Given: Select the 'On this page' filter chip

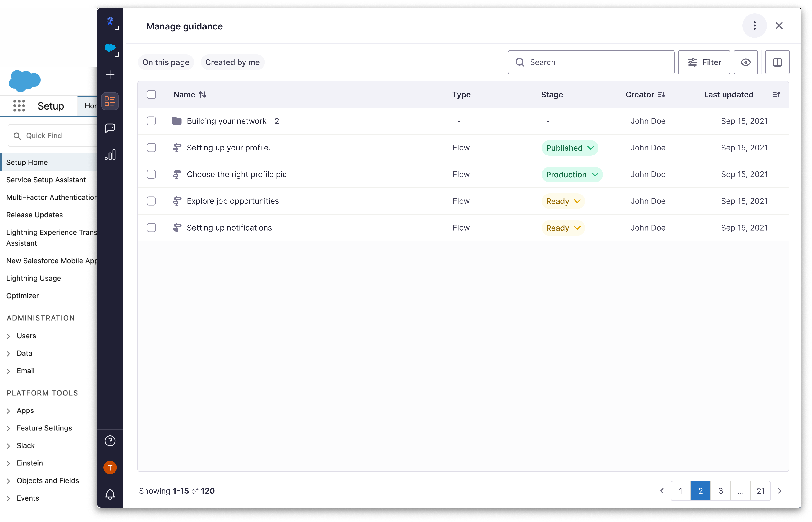Looking at the screenshot, I should (x=166, y=62).
